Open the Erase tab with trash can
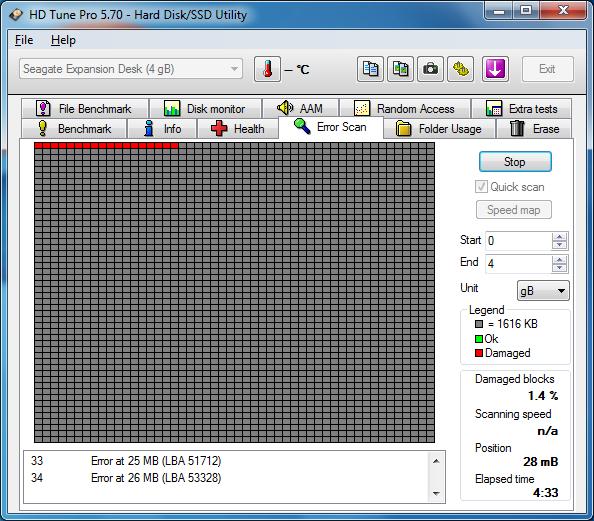This screenshot has height=521, width=594. click(x=534, y=129)
